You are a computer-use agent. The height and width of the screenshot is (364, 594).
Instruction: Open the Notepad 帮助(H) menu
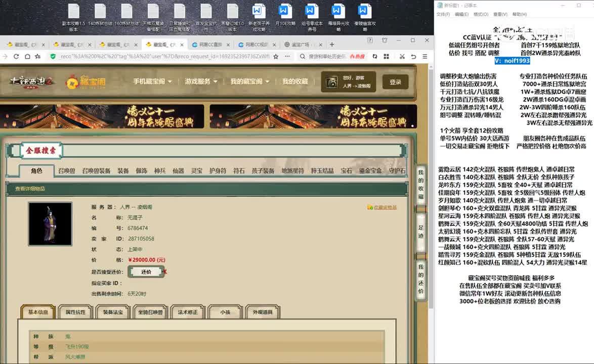[520, 14]
